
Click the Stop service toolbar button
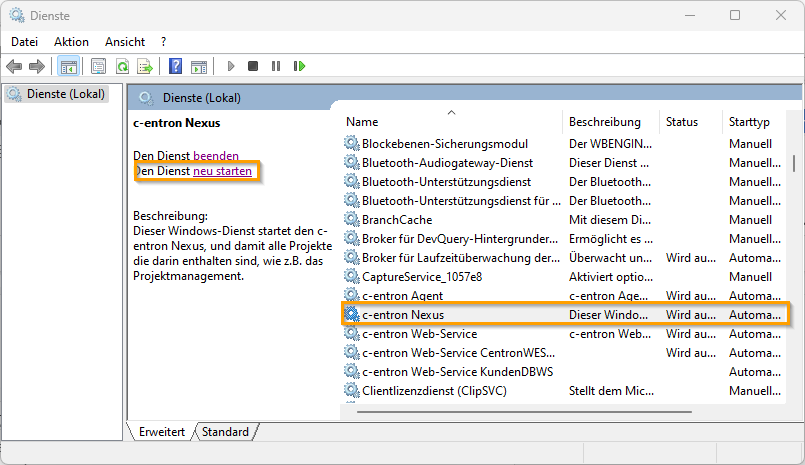pyautogui.click(x=253, y=66)
